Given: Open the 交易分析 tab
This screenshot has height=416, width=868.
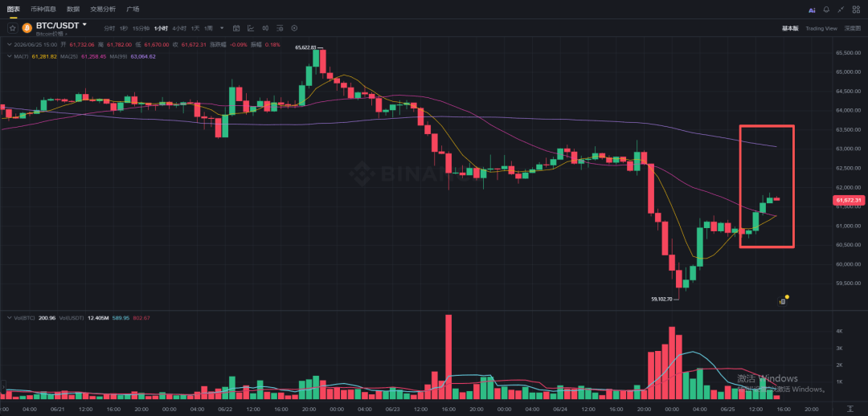Looking at the screenshot, I should [103, 10].
